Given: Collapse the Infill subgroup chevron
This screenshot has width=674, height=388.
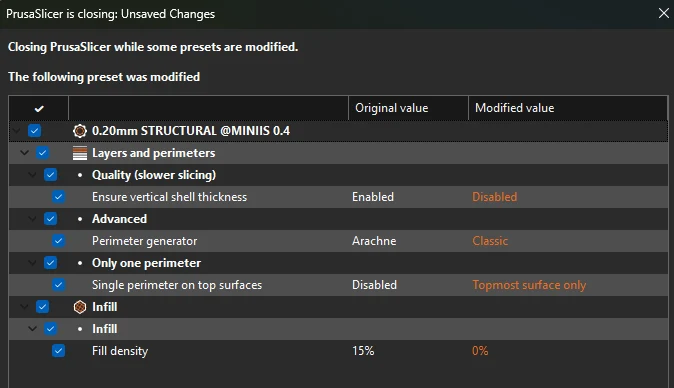Looking at the screenshot, I should coord(32,329).
